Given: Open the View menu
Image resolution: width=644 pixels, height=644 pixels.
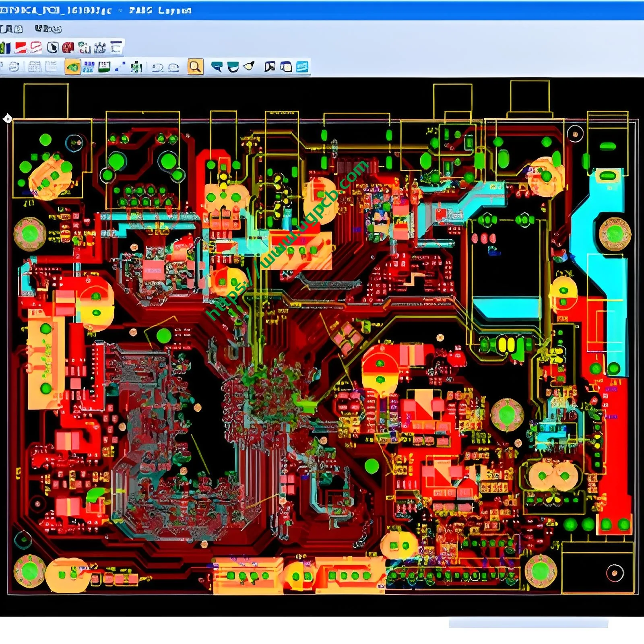Looking at the screenshot, I should (48, 28).
